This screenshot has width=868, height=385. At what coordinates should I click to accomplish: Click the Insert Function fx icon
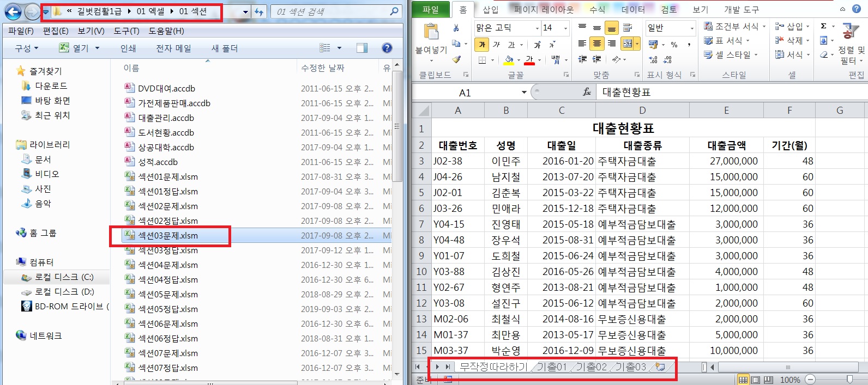click(x=587, y=92)
